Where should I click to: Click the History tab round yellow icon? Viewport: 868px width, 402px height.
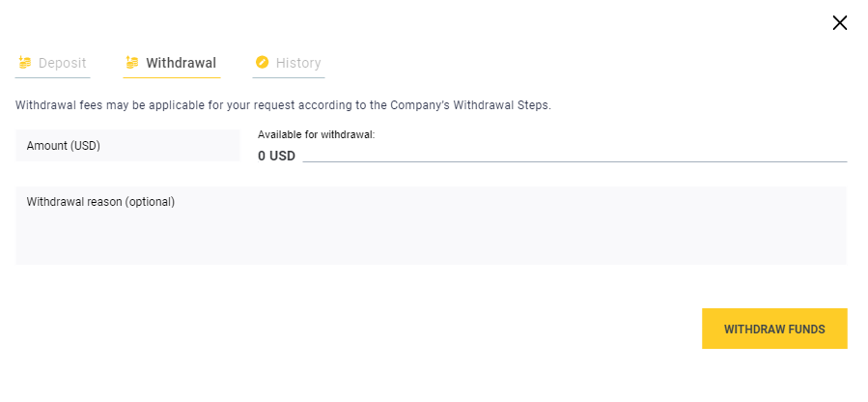pos(262,63)
